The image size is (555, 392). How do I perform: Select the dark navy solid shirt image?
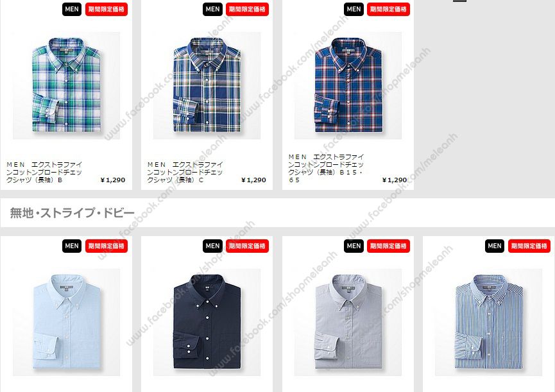[207, 322]
